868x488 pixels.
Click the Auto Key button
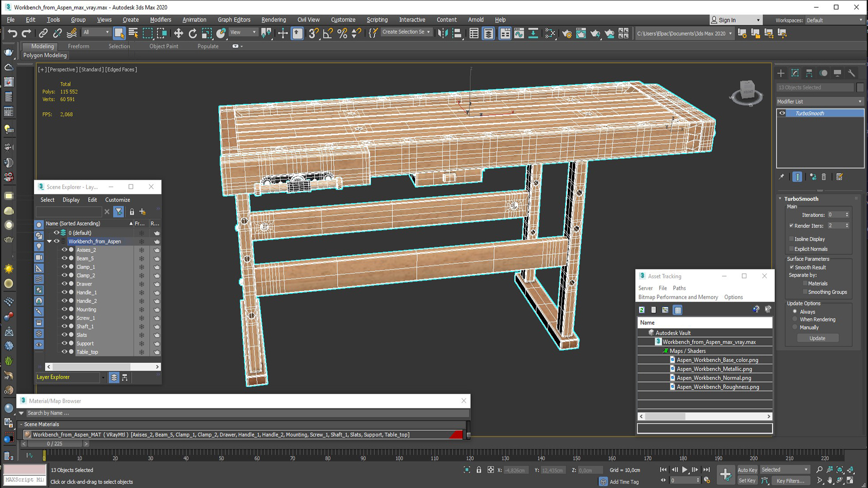[747, 470]
